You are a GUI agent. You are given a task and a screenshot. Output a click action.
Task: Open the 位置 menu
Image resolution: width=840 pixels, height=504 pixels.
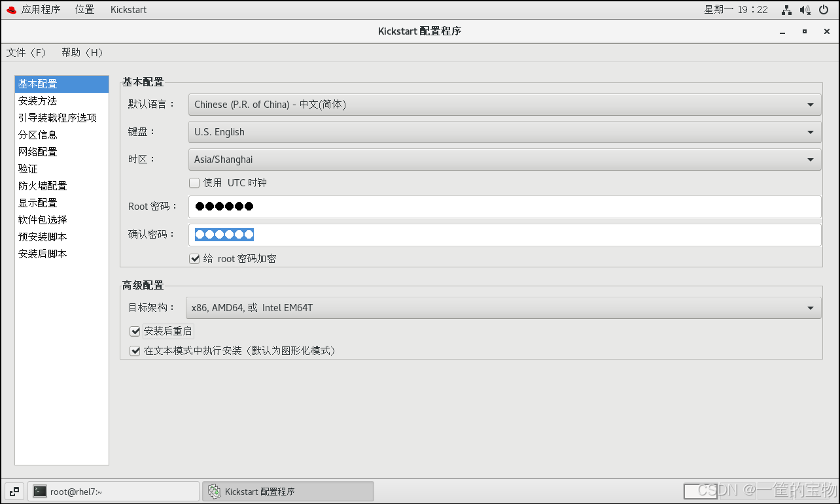[84, 10]
